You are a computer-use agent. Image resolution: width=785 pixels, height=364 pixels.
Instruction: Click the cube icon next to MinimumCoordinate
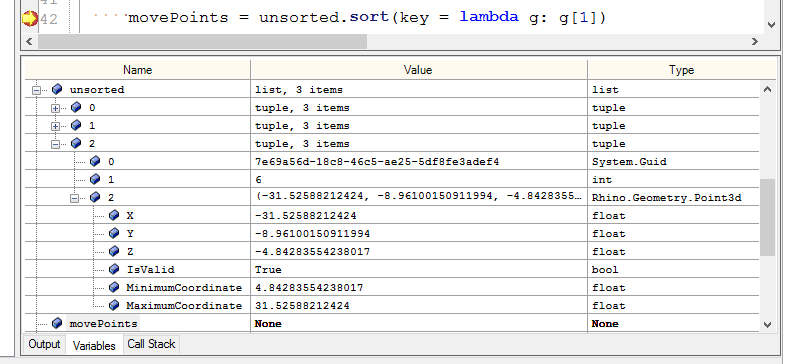tap(114, 287)
